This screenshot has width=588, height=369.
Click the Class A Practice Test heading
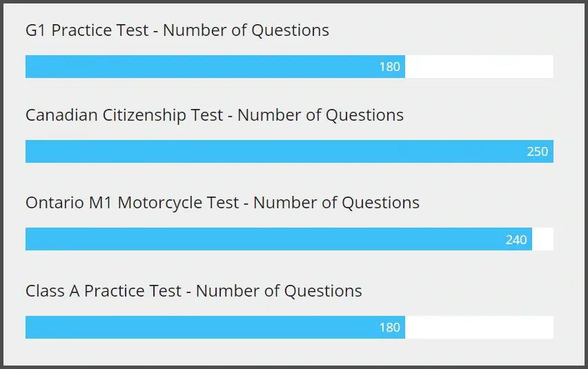click(193, 291)
